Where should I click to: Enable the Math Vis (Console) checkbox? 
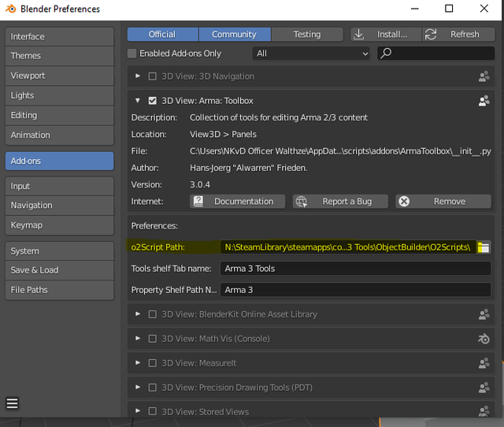[152, 339]
